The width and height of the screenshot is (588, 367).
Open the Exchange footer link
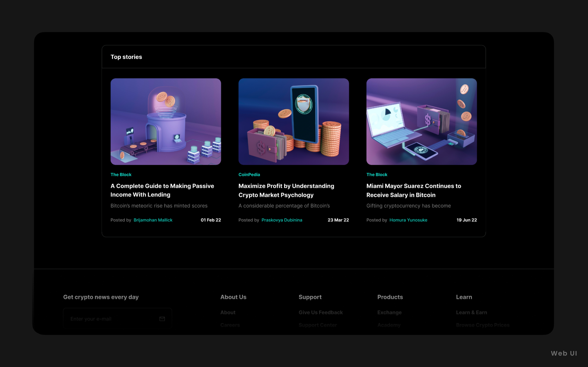click(x=389, y=312)
